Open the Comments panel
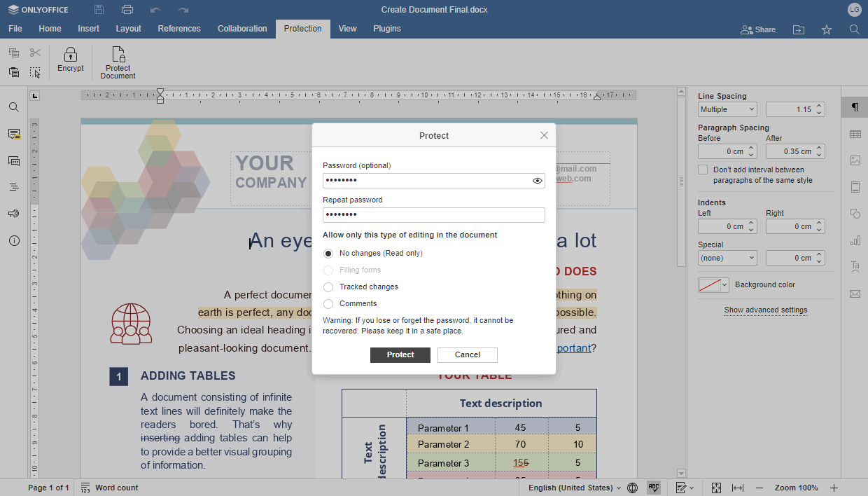Viewport: 868px width, 496px height. (x=13, y=134)
